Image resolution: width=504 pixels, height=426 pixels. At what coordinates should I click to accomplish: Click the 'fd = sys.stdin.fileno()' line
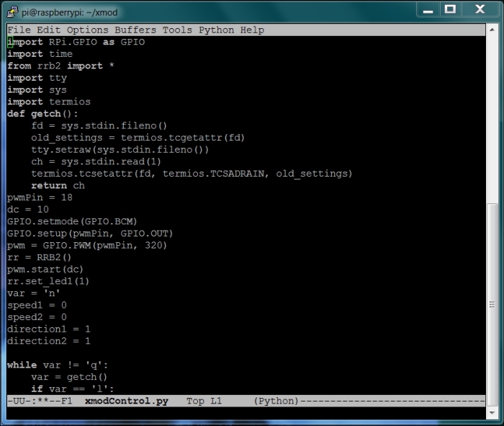[99, 126]
